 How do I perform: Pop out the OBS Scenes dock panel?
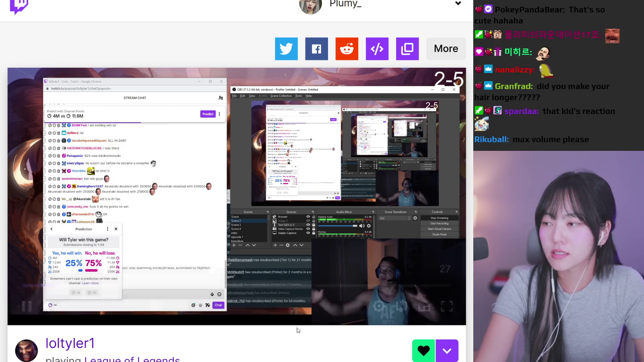(x=268, y=212)
